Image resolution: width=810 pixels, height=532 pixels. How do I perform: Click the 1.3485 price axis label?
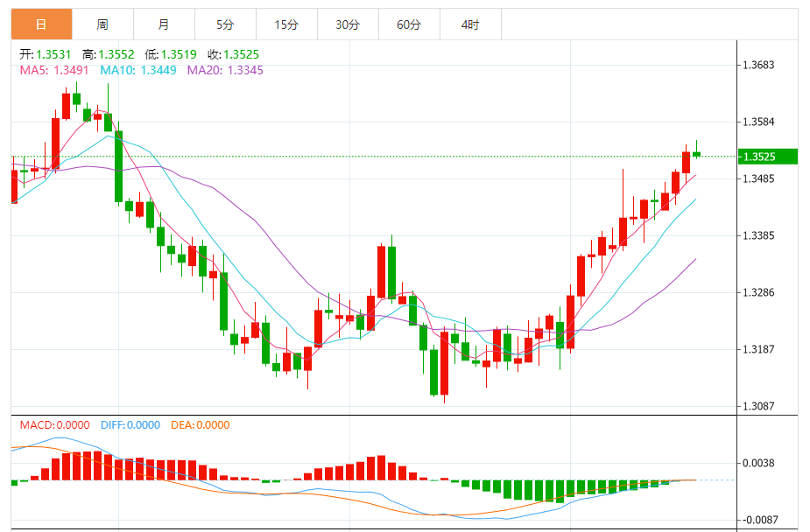pyautogui.click(x=758, y=178)
